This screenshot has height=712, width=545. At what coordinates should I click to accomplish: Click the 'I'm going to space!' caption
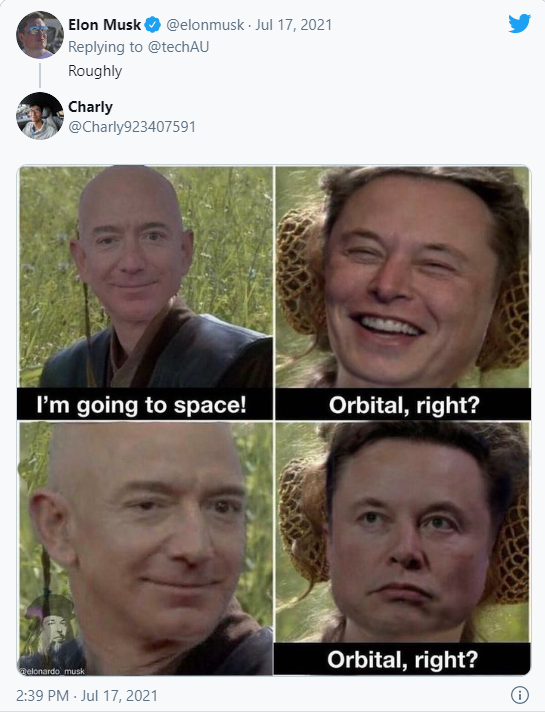click(x=141, y=405)
